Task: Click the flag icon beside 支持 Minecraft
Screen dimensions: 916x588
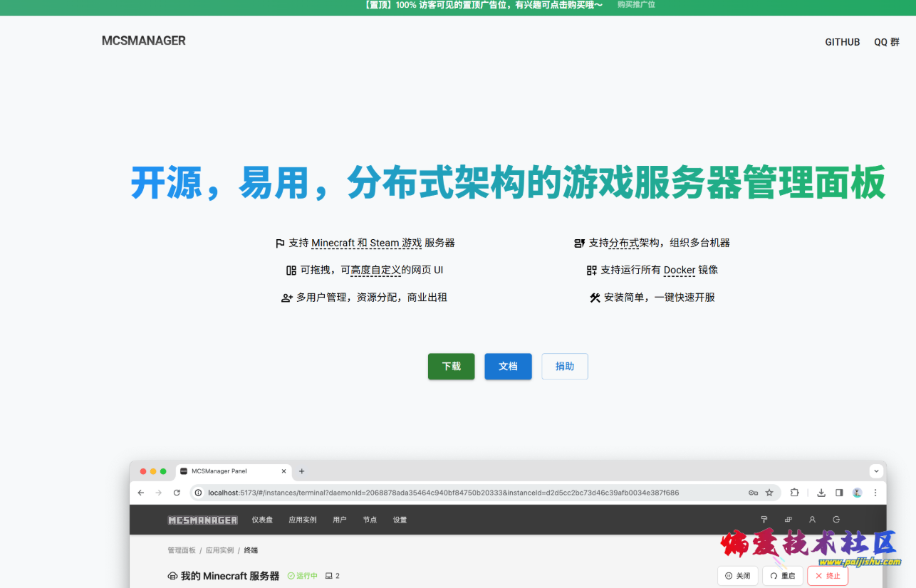Action: [280, 243]
